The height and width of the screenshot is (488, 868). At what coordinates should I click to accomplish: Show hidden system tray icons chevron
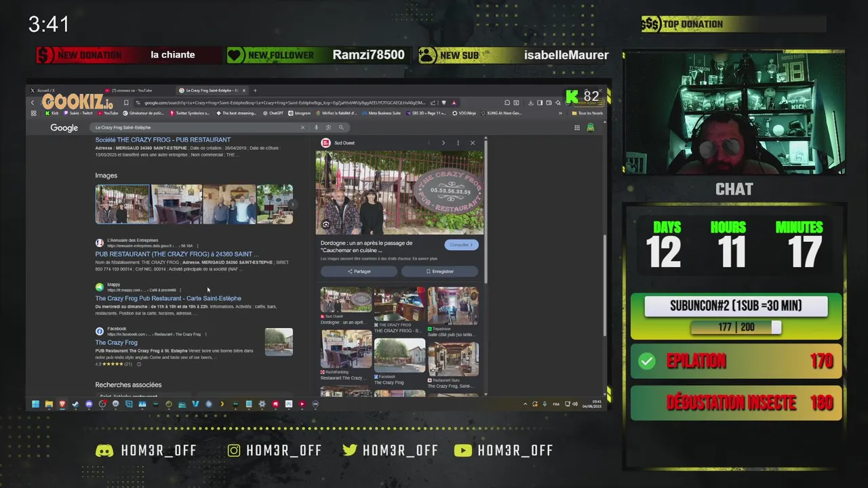tap(525, 405)
